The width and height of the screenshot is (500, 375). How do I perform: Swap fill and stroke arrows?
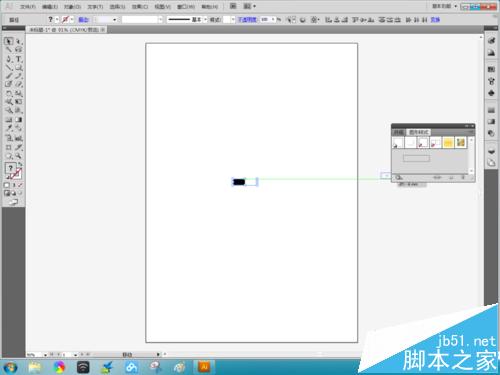pos(20,165)
